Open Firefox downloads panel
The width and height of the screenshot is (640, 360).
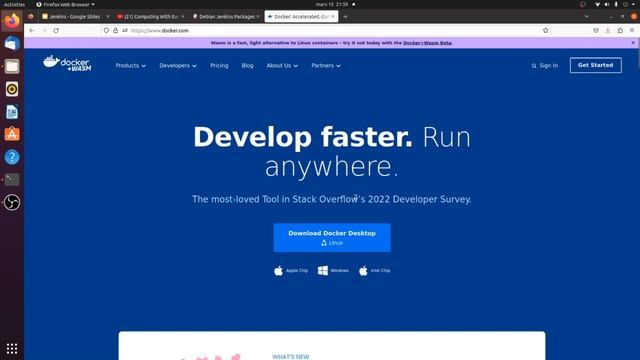(x=608, y=31)
